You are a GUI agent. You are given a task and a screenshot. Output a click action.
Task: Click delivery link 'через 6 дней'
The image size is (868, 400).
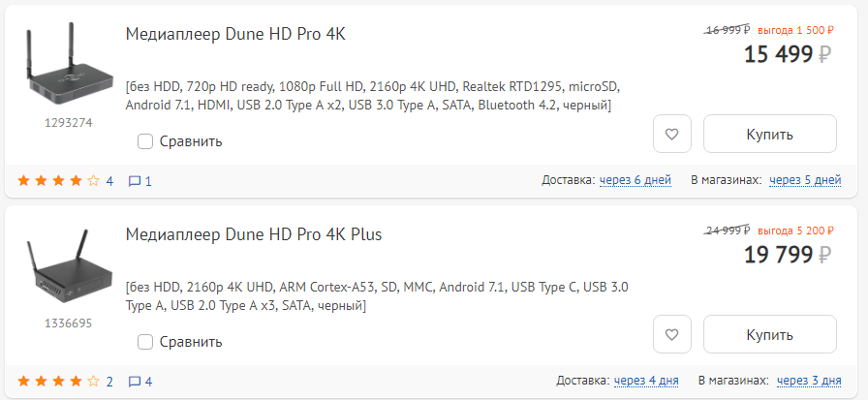[635, 180]
